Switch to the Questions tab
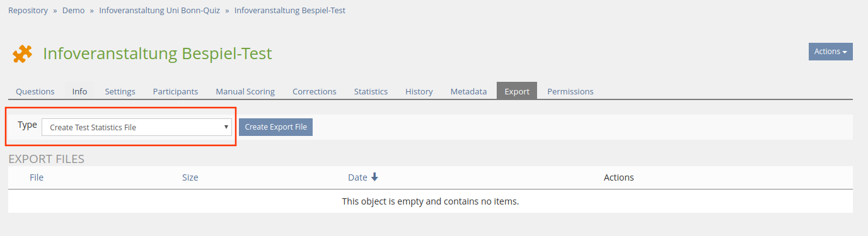This screenshot has height=236, width=868. tap(35, 91)
